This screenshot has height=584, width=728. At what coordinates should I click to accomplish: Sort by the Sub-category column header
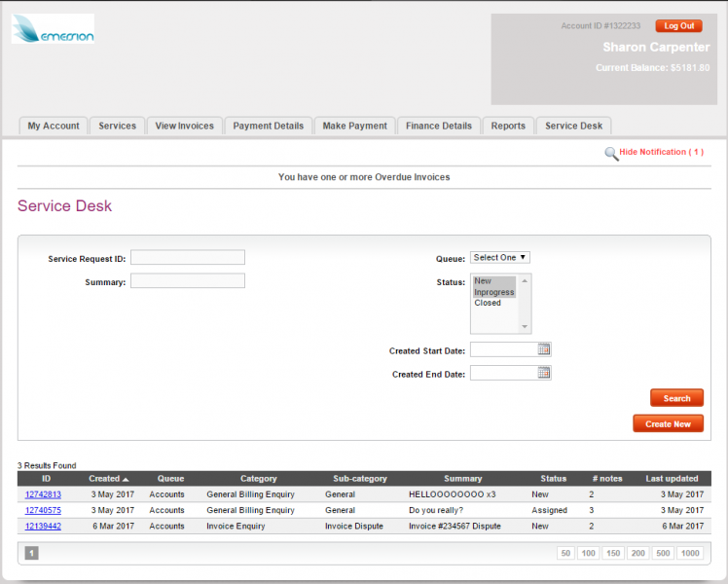click(x=360, y=479)
